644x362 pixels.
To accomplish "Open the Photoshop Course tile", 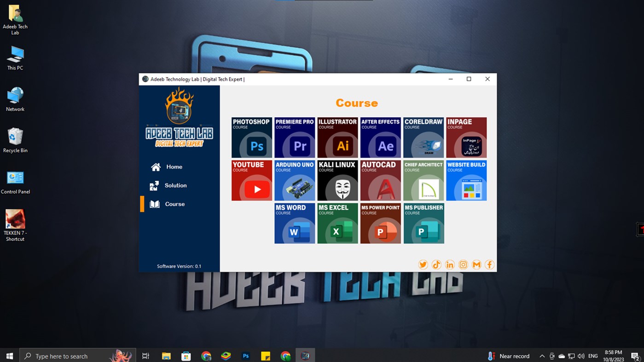I will point(251,137).
